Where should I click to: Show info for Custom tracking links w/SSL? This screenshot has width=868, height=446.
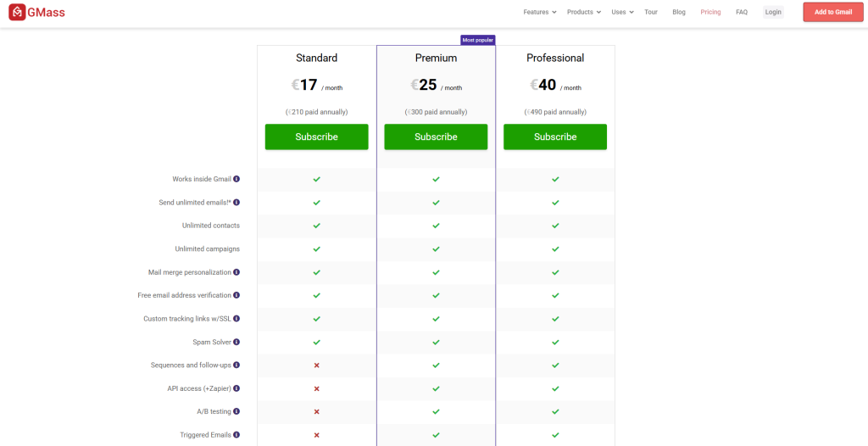coord(236,319)
